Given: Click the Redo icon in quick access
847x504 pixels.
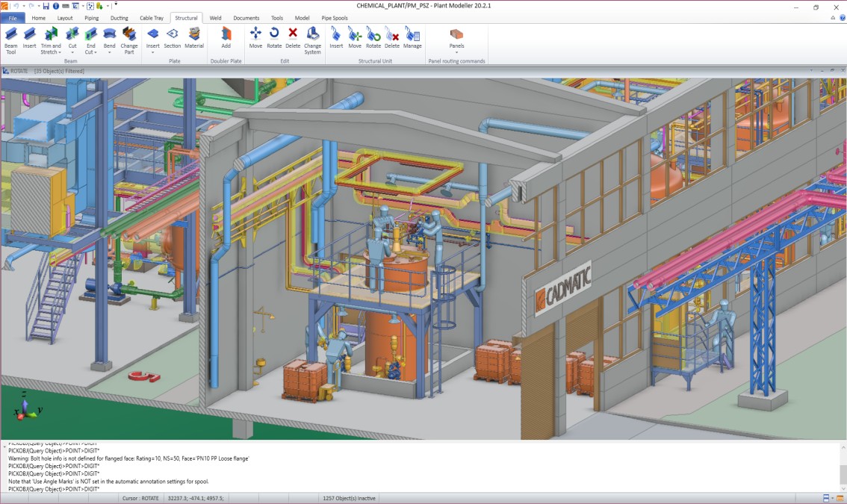Looking at the screenshot, I should [x=31, y=6].
